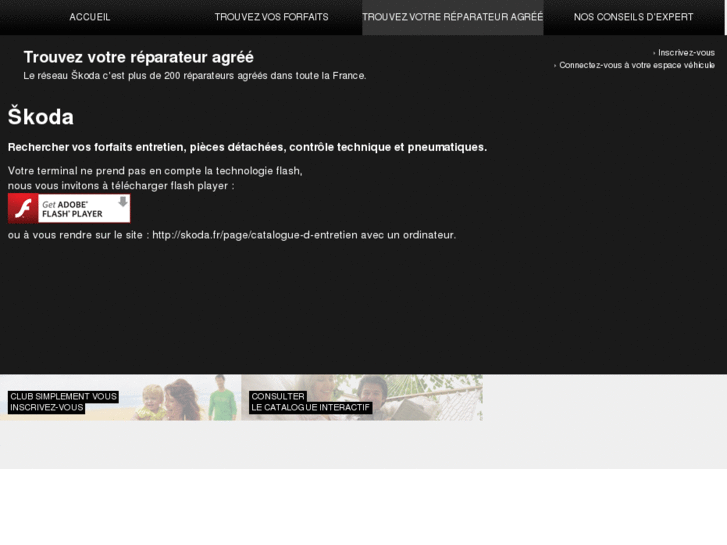Click the 'Trouvez votre réparateur agréé' page title
This screenshot has width=727, height=545.
139,57
